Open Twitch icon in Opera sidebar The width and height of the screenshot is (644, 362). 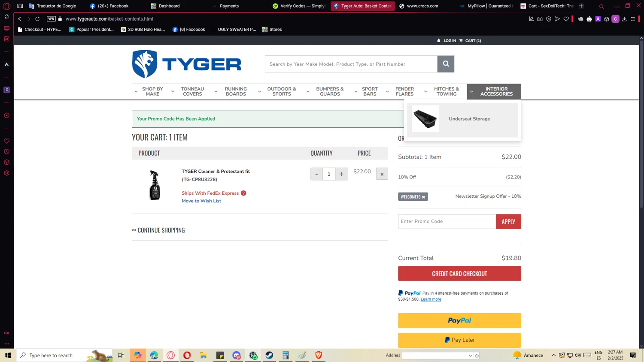pos(6,90)
